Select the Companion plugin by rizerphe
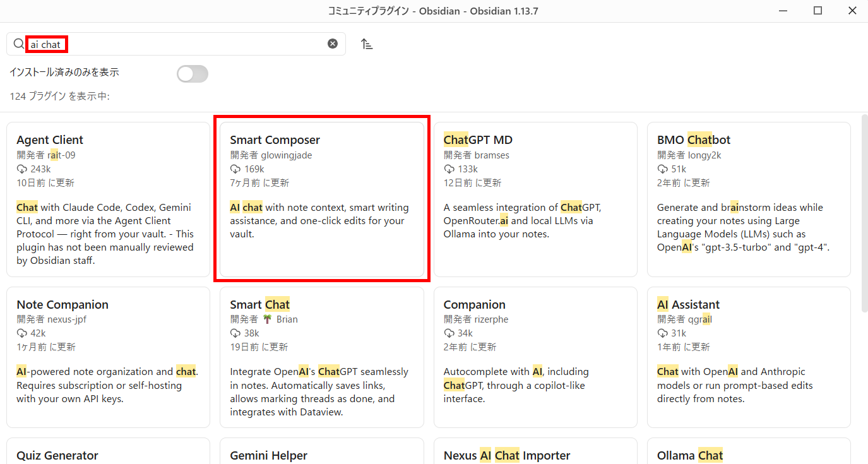868x464 pixels. click(x=535, y=357)
